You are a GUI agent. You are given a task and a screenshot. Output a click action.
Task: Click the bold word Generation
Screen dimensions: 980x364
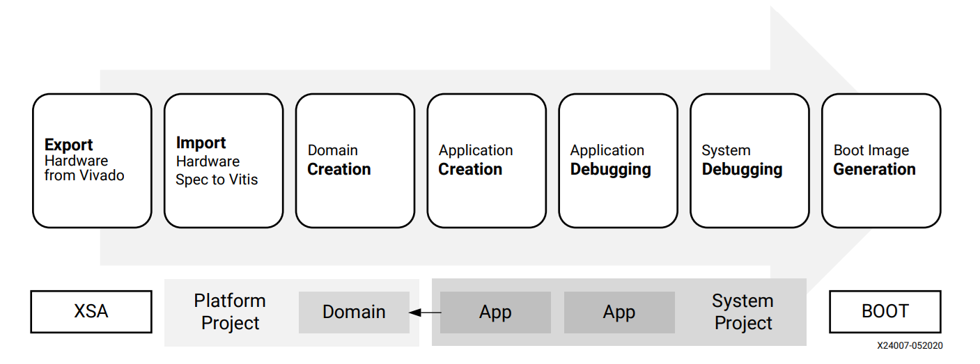[874, 170]
